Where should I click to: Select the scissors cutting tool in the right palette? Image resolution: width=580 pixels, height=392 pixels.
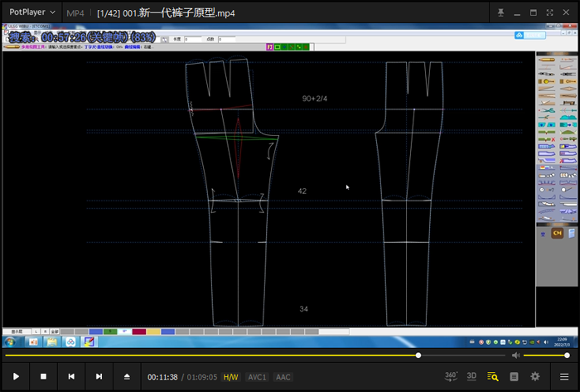click(546, 110)
